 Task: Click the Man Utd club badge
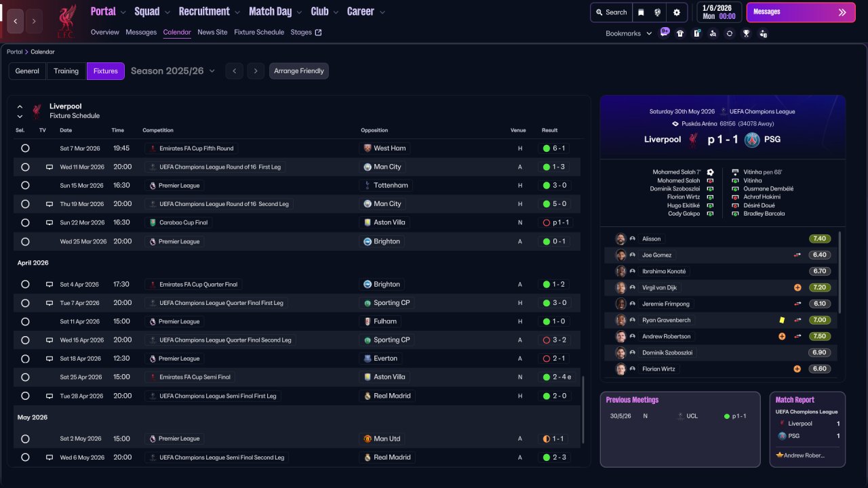coord(368,439)
